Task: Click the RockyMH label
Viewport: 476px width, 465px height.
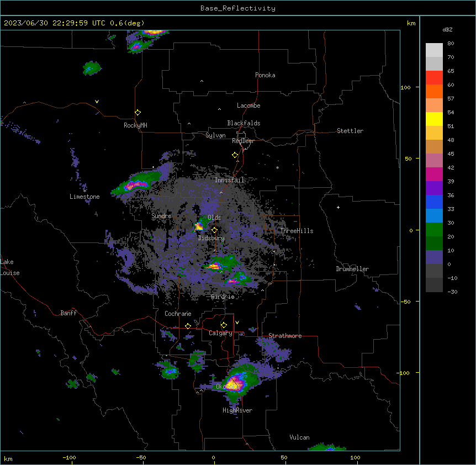Action: (135, 125)
